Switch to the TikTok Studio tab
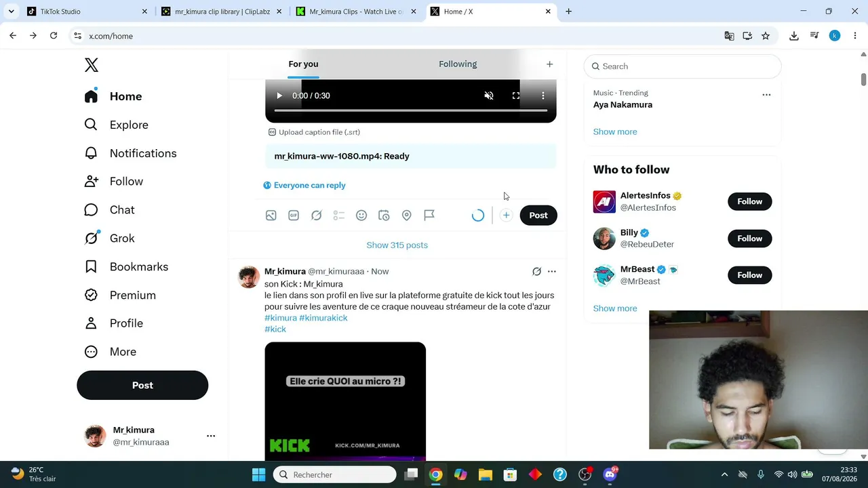This screenshot has height=488, width=868. (x=87, y=12)
